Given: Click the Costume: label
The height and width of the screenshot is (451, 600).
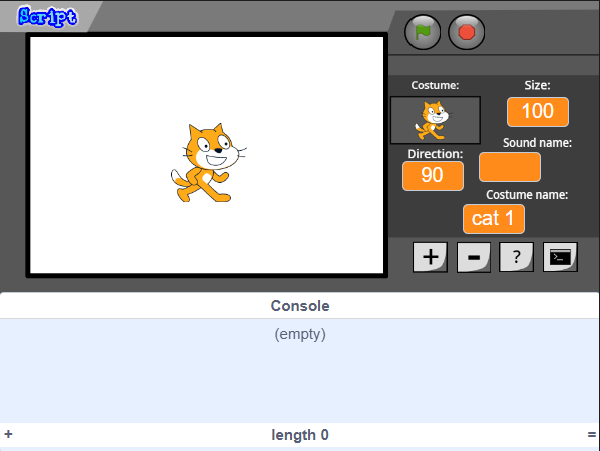Looking at the screenshot, I should click(435, 85).
